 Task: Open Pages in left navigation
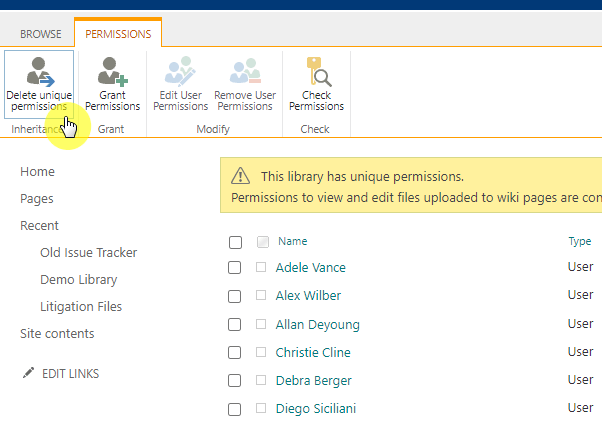pyautogui.click(x=36, y=199)
